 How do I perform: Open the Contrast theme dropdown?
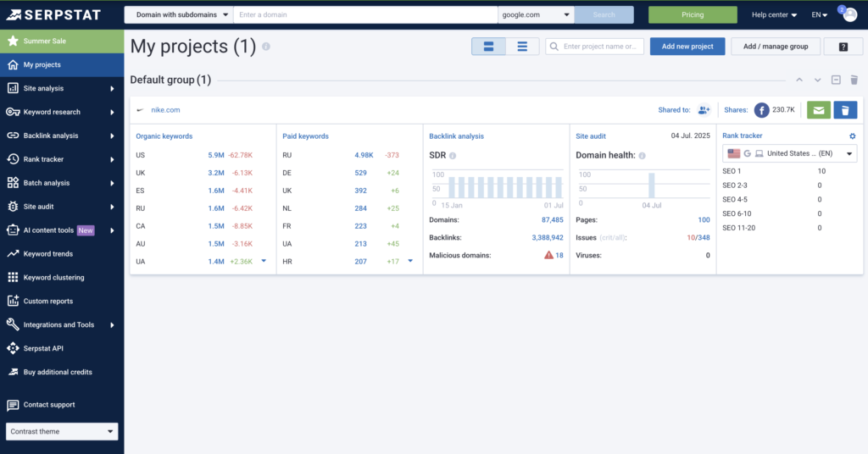click(x=62, y=431)
